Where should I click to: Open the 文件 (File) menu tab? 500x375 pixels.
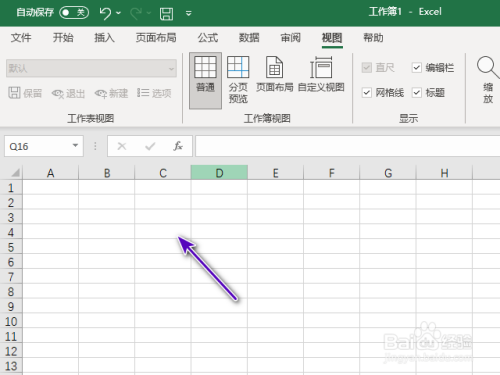(21, 38)
